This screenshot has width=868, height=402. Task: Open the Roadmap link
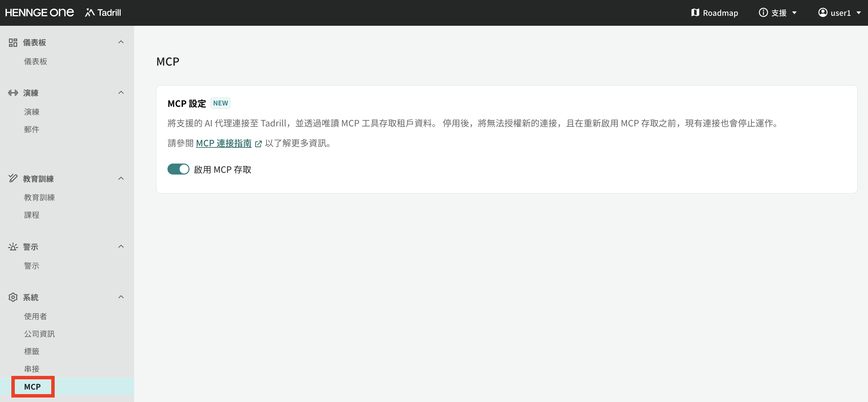pos(715,13)
